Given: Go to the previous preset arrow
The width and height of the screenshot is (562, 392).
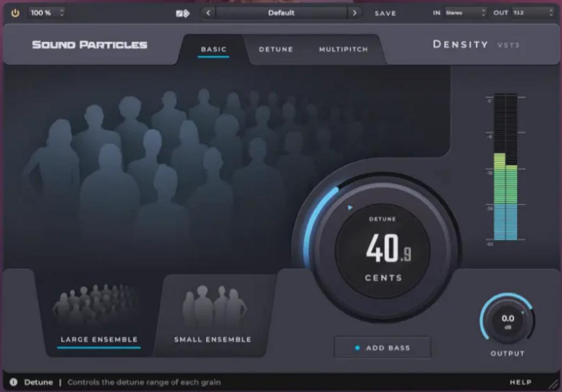Looking at the screenshot, I should point(208,13).
